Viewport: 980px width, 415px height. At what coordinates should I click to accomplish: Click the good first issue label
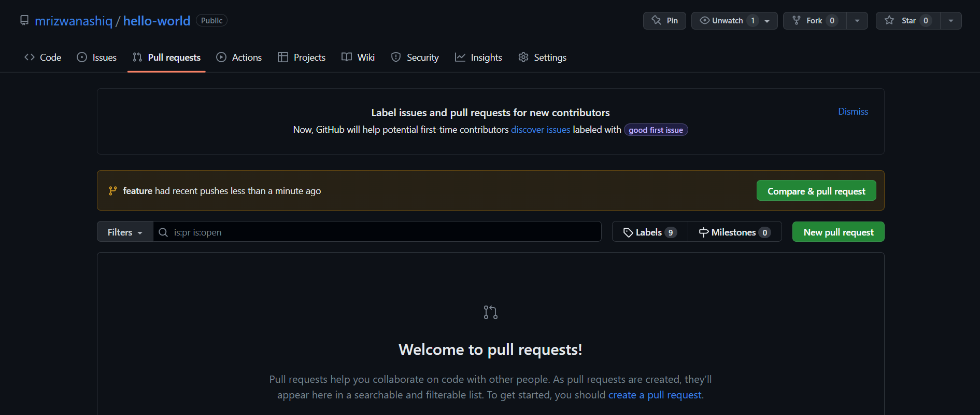(656, 130)
